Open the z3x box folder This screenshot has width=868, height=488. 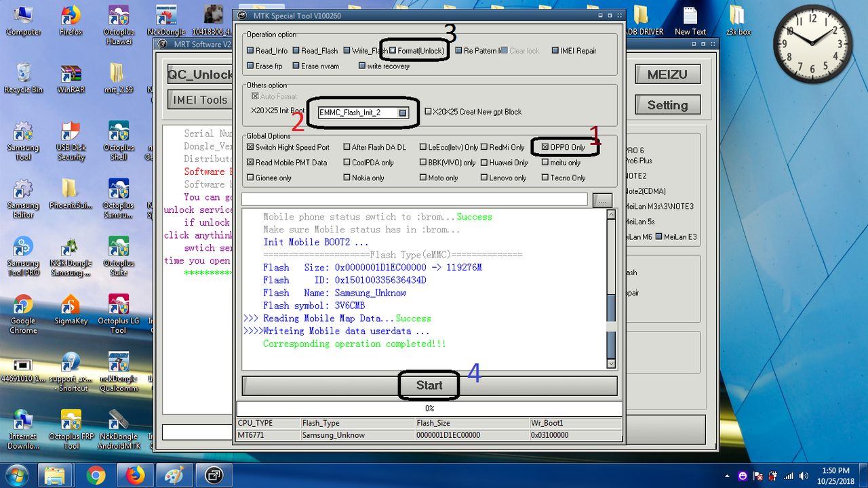point(737,20)
